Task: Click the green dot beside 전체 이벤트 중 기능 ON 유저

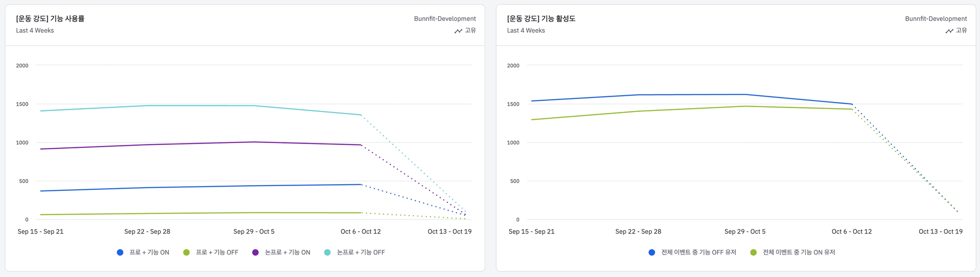Action: [x=754, y=253]
